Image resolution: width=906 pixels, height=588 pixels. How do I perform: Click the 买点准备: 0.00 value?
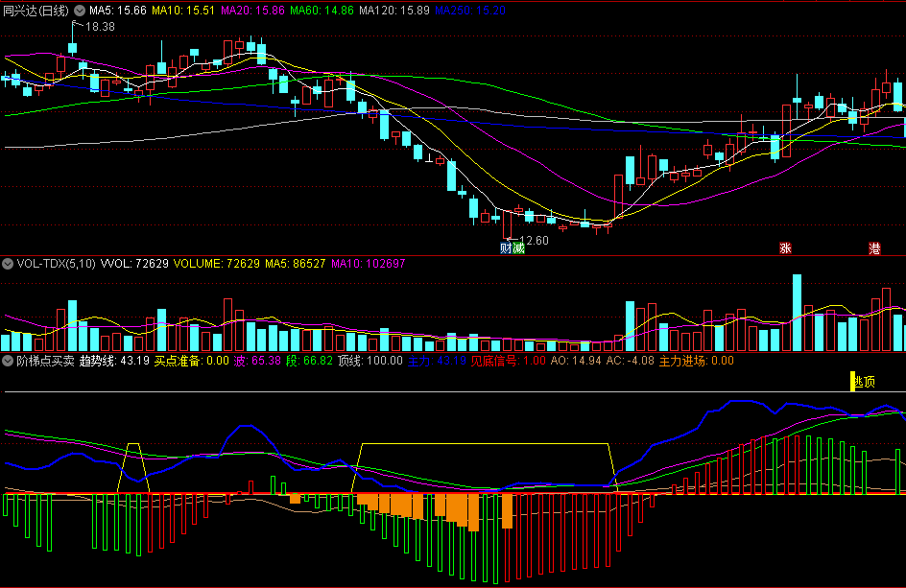click(192, 361)
